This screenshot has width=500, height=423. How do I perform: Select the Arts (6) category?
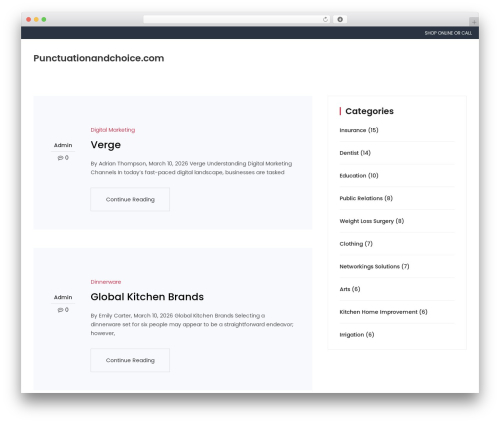coord(350,289)
